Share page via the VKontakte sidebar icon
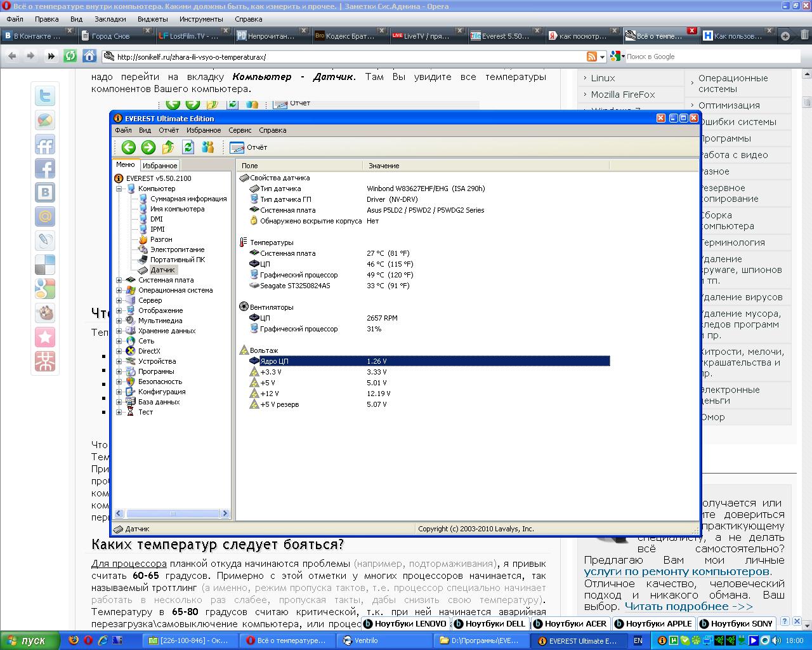This screenshot has height=650, width=812. pyautogui.click(x=45, y=192)
